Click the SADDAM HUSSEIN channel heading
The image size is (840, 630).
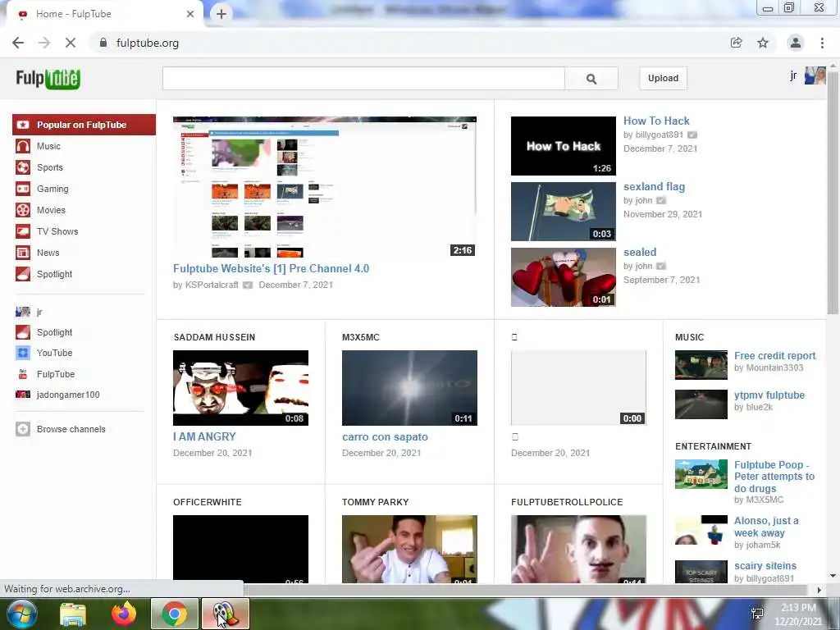click(214, 337)
